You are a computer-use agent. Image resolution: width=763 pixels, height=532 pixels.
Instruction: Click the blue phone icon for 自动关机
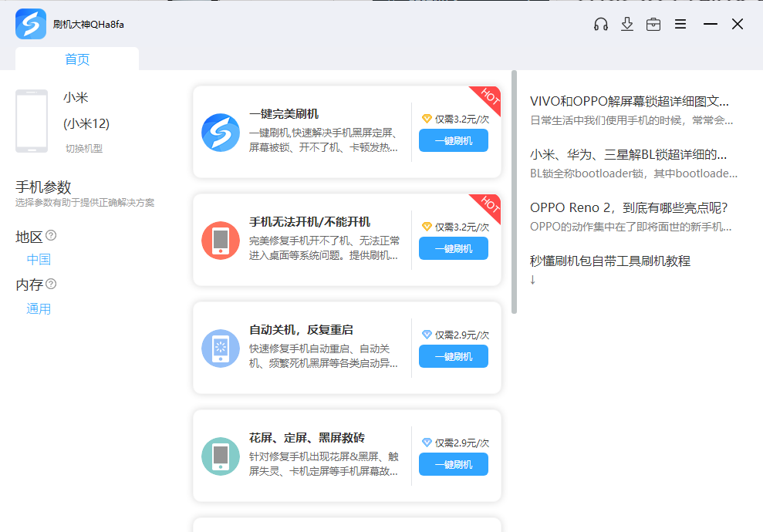pos(221,348)
